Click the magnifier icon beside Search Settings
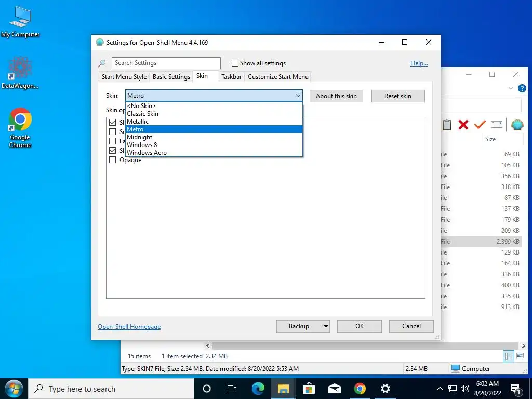The width and height of the screenshot is (532, 399). [x=102, y=63]
